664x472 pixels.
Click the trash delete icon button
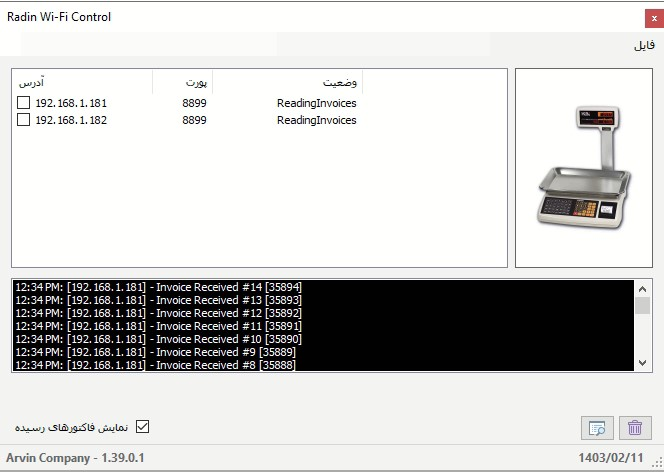pyautogui.click(x=635, y=428)
